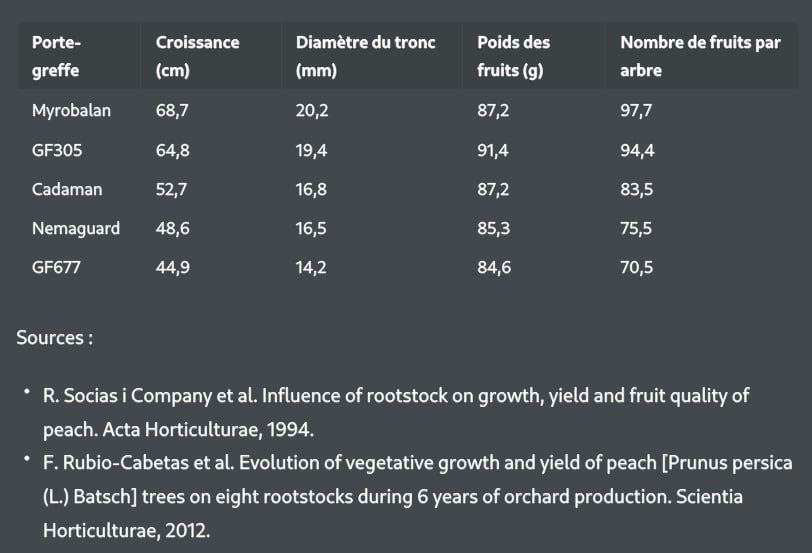Click the Croissance (cm) column header

197,57
